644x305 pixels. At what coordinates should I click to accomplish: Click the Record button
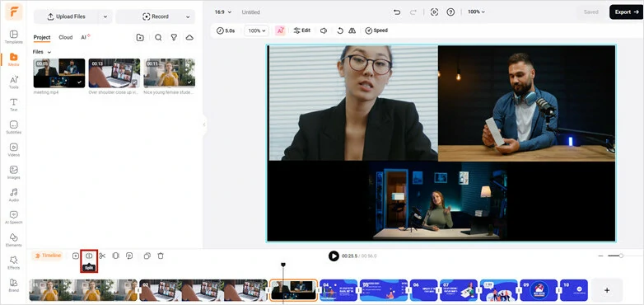(156, 16)
